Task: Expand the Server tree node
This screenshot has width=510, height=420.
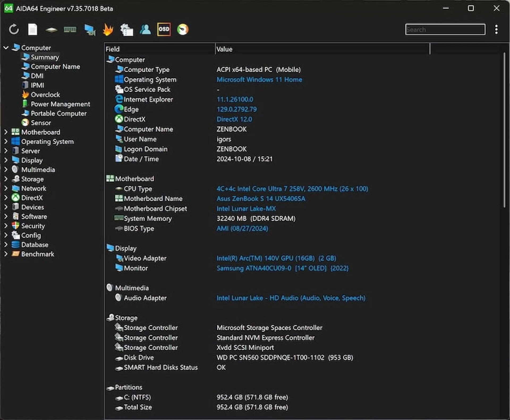Action: pyautogui.click(x=6, y=151)
